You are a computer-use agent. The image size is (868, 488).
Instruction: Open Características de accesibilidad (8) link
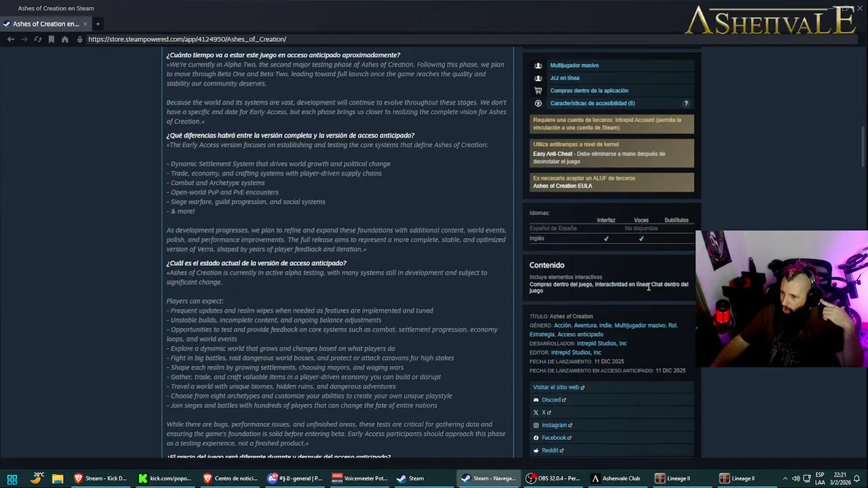click(x=593, y=103)
